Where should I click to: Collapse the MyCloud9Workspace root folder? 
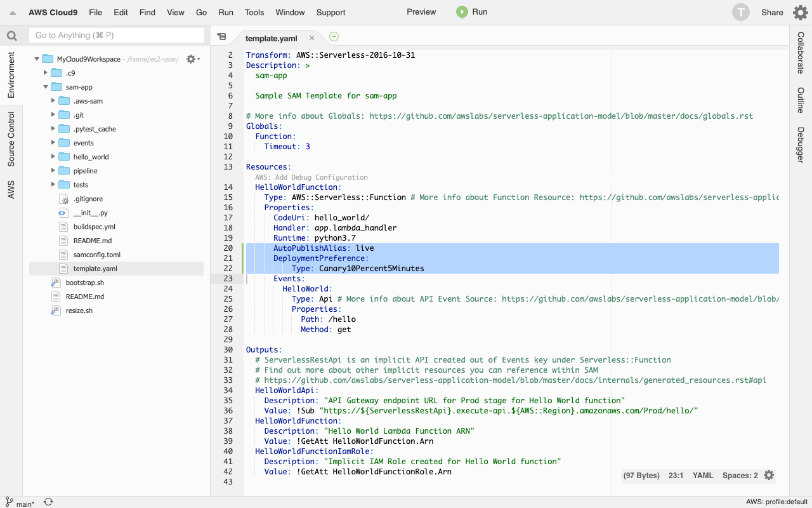pos(37,59)
